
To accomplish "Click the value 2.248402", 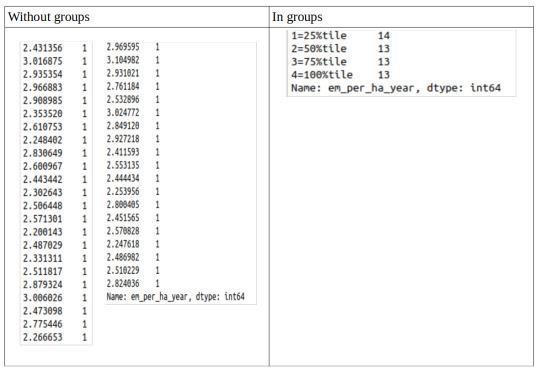I will [43, 140].
